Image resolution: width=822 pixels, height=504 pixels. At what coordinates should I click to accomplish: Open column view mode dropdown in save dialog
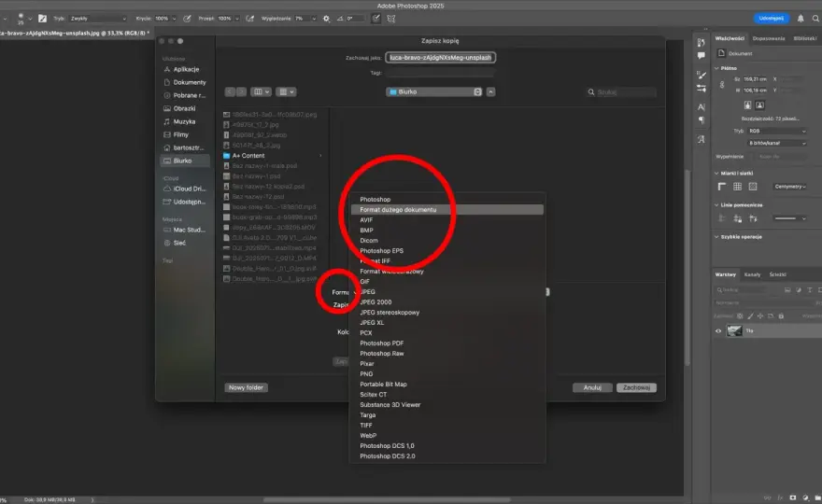point(261,91)
